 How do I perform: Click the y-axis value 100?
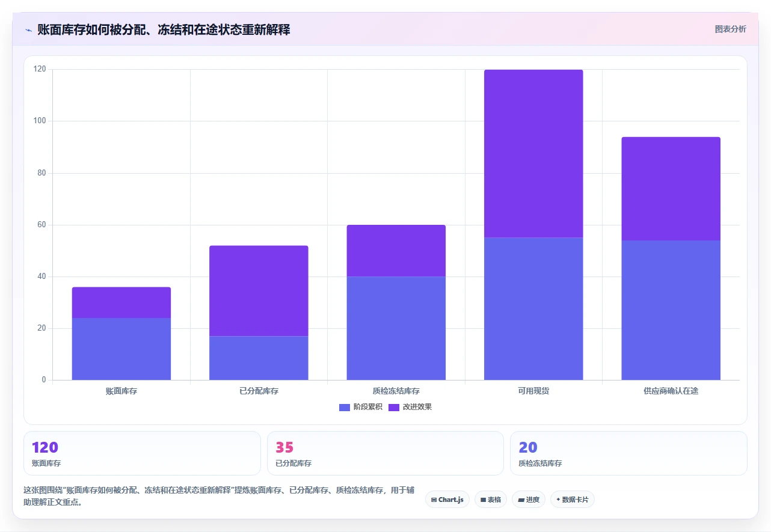click(x=40, y=121)
